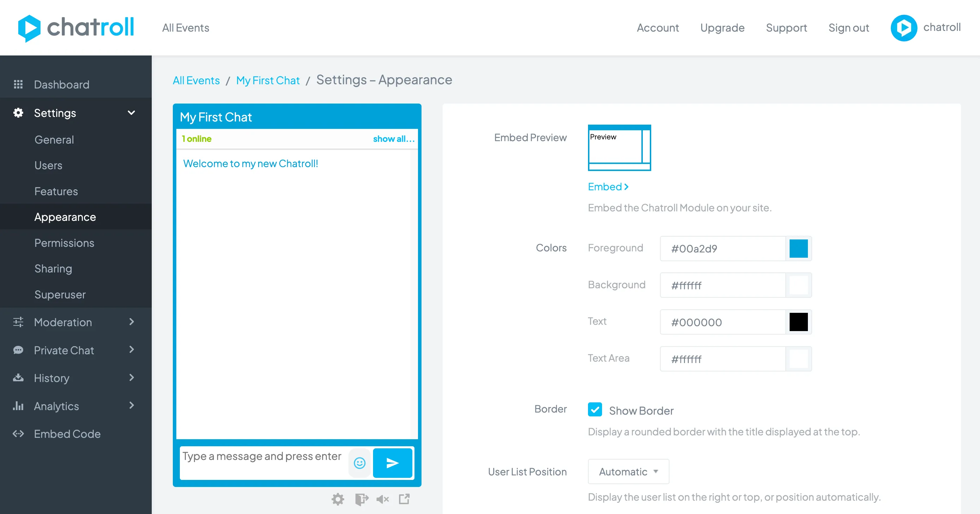This screenshot has height=514, width=980.
Task: Select the Appearance settings item
Action: [65, 217]
